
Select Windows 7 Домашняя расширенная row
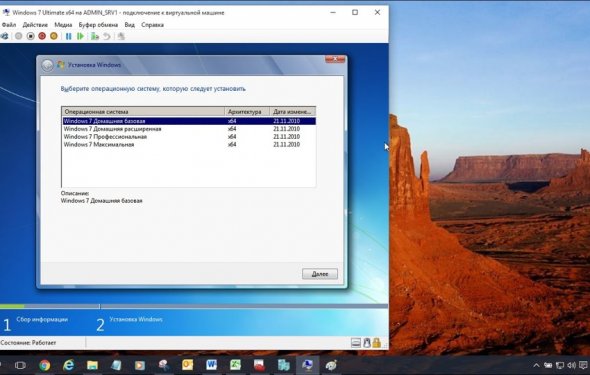[189, 129]
